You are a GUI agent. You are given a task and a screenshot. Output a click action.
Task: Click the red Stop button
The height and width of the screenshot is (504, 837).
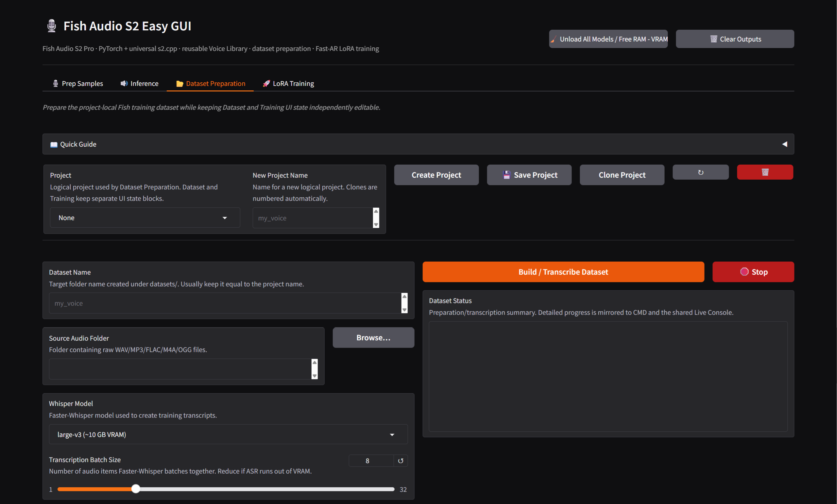753,272
